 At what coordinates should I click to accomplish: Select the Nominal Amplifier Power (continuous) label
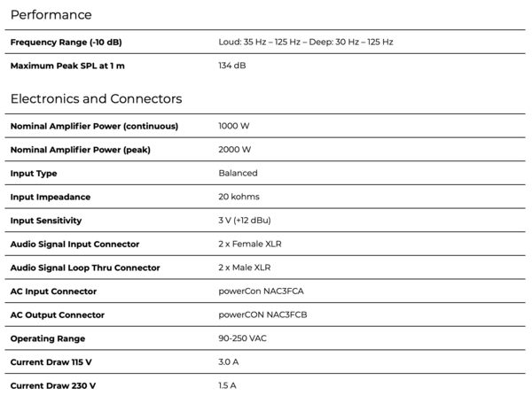click(x=94, y=127)
